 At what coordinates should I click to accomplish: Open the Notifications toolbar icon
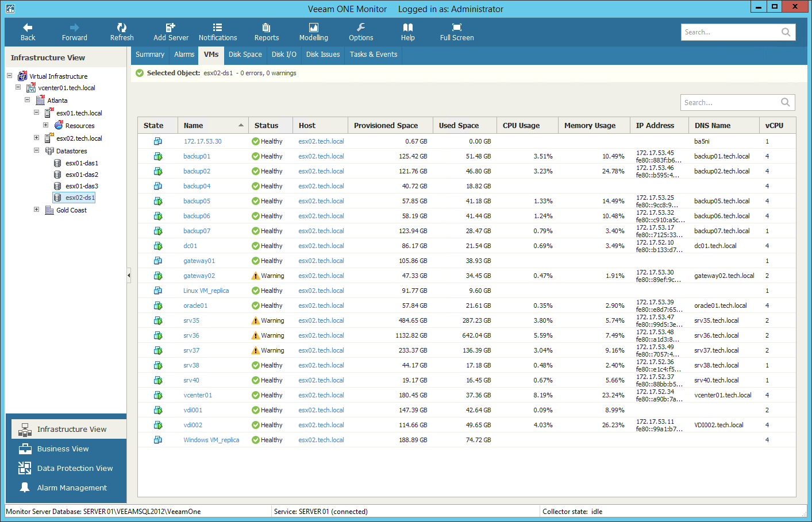click(217, 28)
